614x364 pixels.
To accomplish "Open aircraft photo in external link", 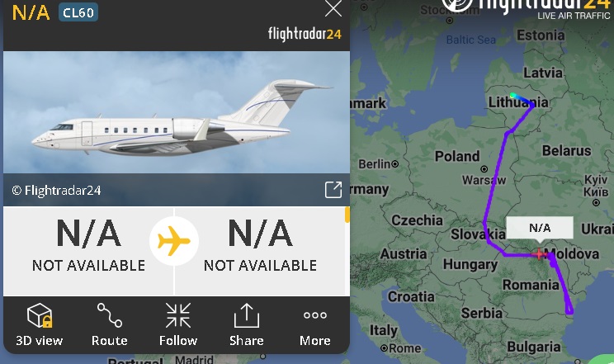I will click(333, 190).
